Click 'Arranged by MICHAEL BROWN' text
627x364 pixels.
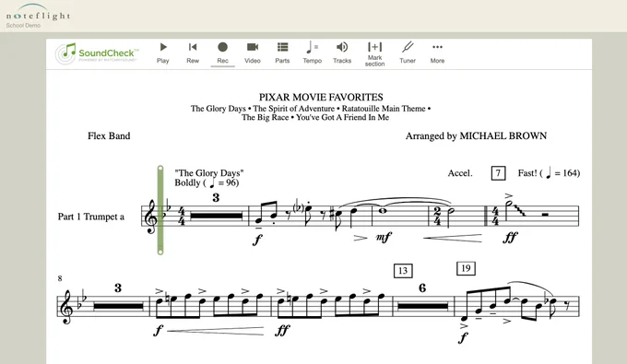476,135
